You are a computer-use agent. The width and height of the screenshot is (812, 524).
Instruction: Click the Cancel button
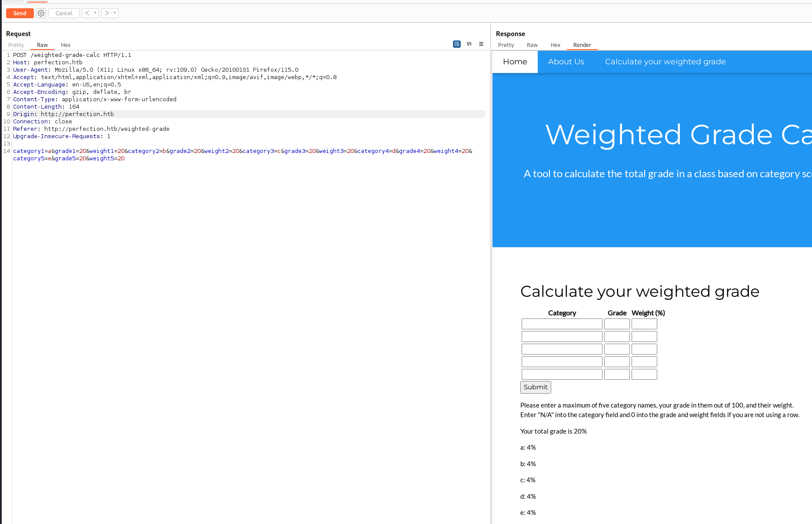pos(64,13)
